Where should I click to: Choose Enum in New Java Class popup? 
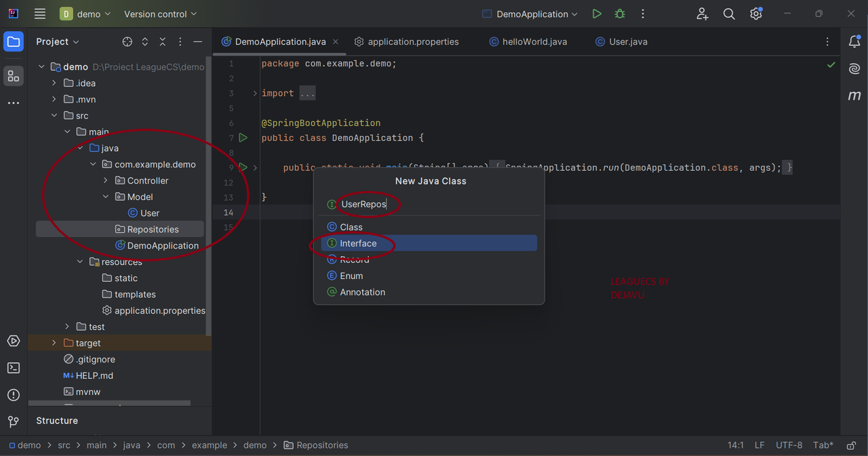429,276
